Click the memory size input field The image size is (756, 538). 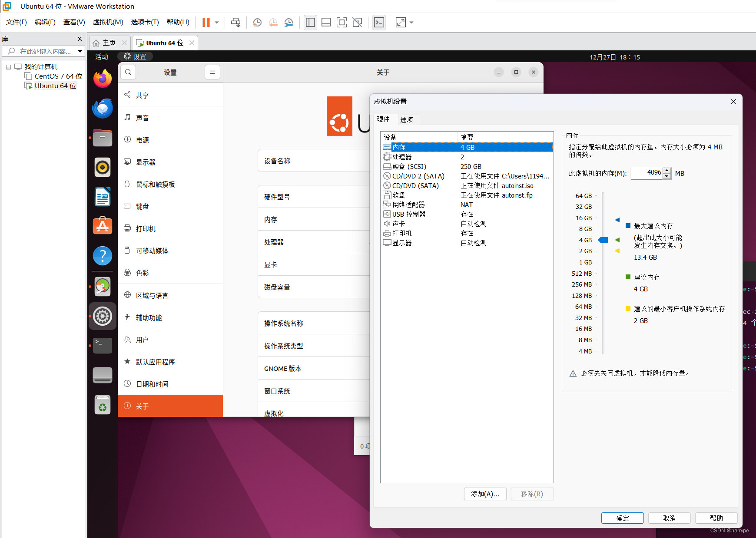tap(647, 173)
